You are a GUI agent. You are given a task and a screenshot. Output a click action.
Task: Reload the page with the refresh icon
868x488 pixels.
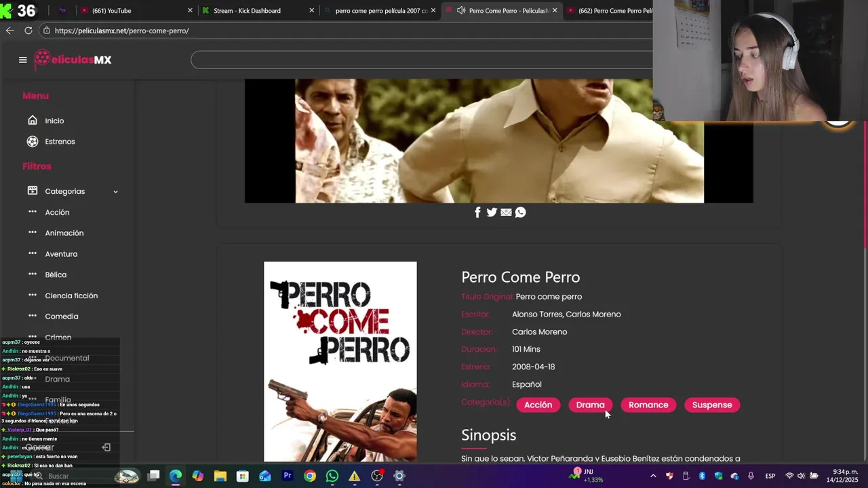pos(28,30)
